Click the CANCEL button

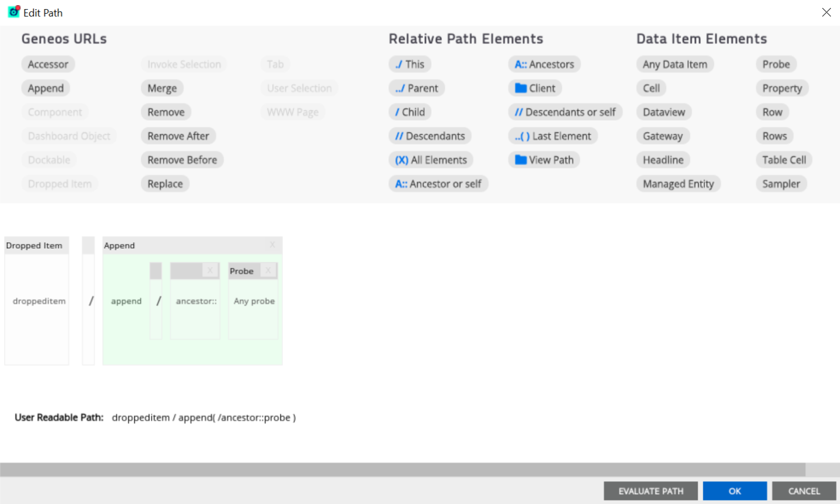(x=804, y=491)
